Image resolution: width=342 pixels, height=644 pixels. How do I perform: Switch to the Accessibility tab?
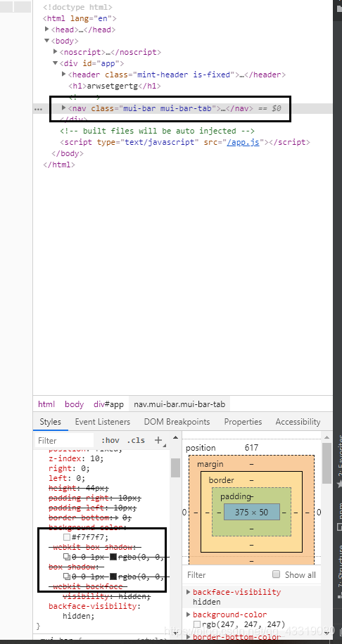(x=298, y=422)
